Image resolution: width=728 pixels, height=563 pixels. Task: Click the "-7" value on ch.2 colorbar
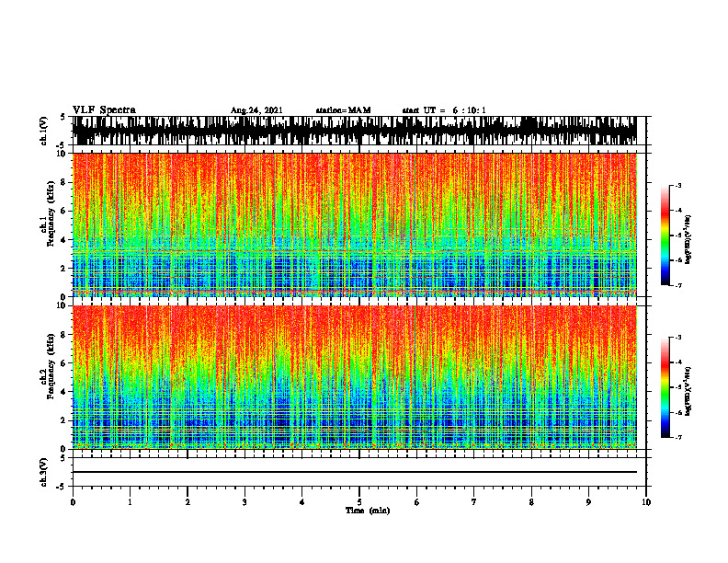[x=678, y=437]
